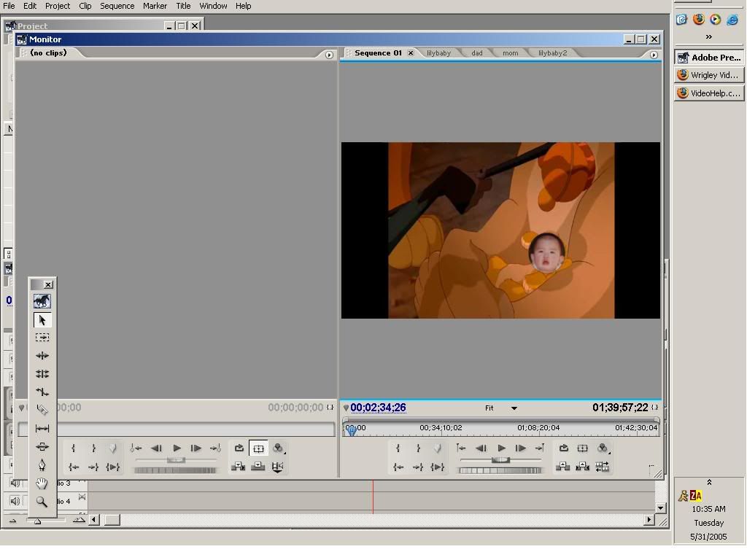Step forward one frame in program monitor
Viewport: 747px width, 560px height.
(x=521, y=448)
